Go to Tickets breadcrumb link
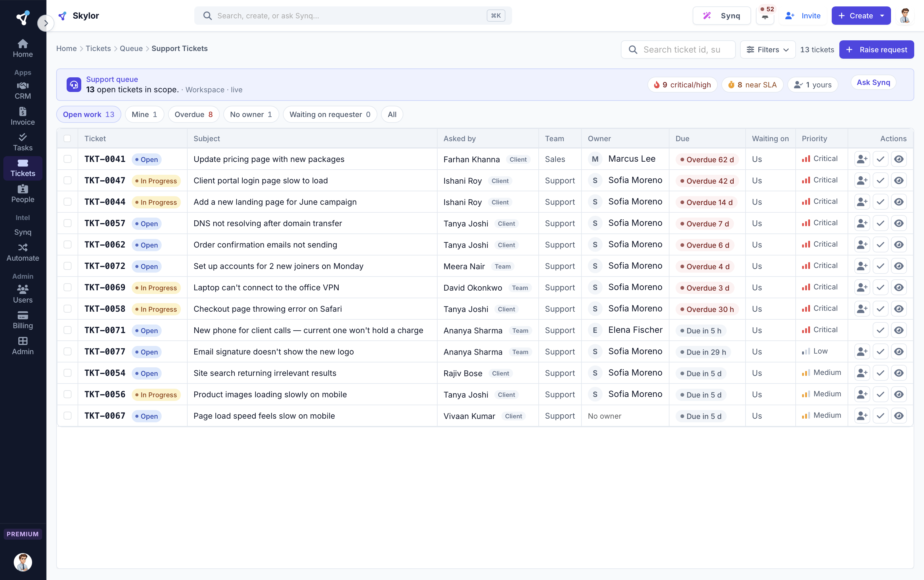Image resolution: width=924 pixels, height=580 pixels. click(98, 49)
